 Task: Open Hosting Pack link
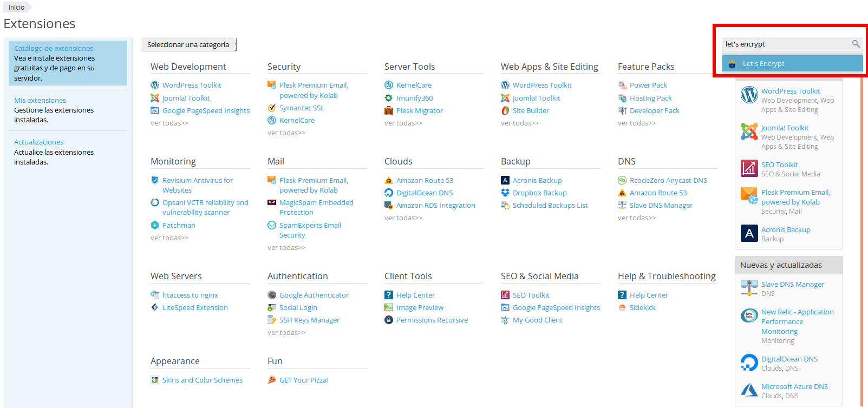click(651, 98)
